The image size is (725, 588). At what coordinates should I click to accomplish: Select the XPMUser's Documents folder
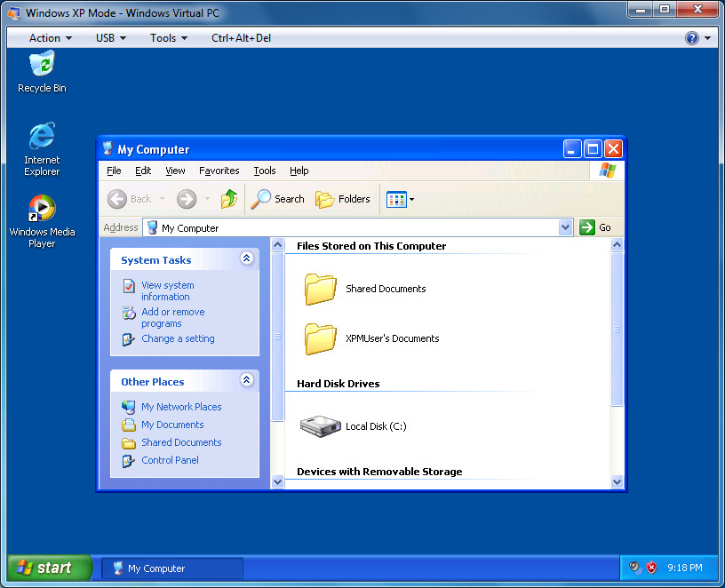pos(320,338)
